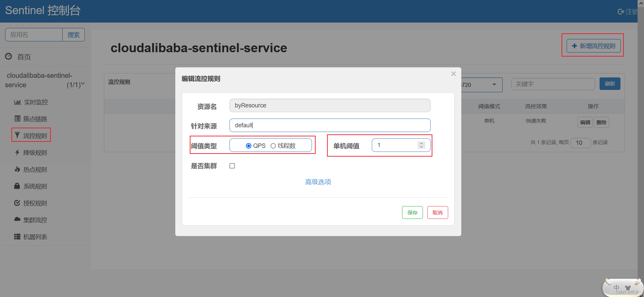Click the table list icon for 机器列表

pos(17,236)
